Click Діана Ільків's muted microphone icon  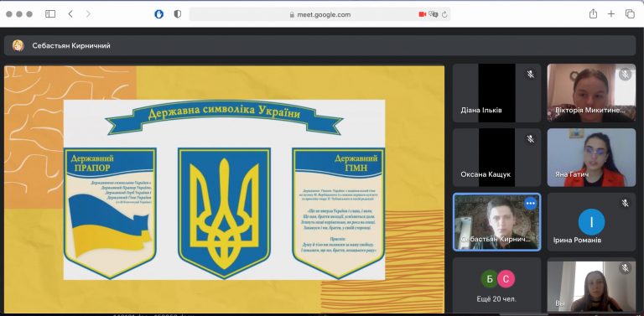click(530, 75)
